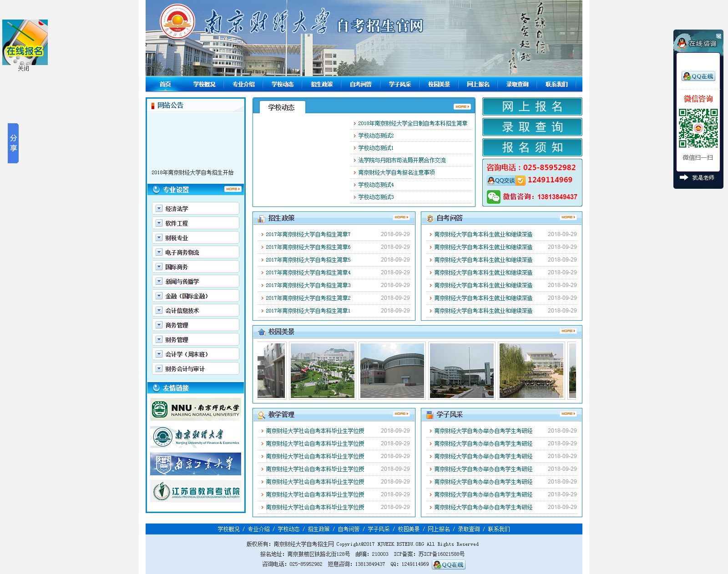
Task: Expand the 新闻与传播学 major arrow
Action: pyautogui.click(x=159, y=281)
